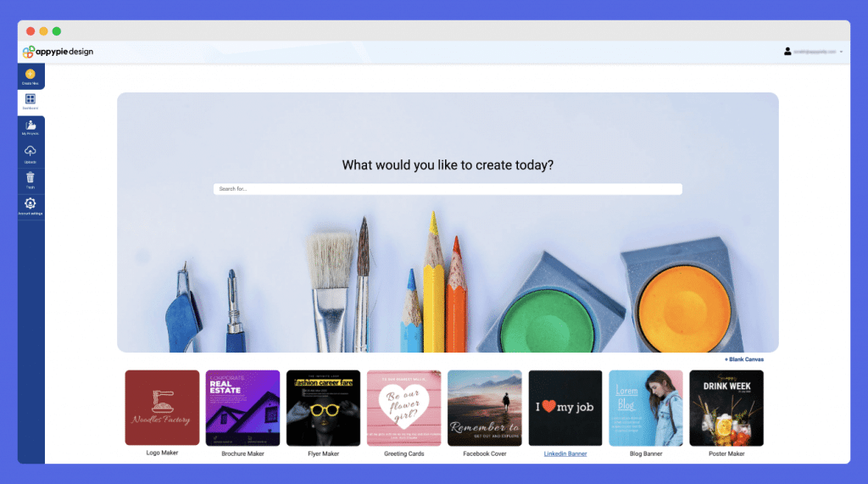
Task: Open the LinkedIn Banner link
Action: tap(565, 453)
